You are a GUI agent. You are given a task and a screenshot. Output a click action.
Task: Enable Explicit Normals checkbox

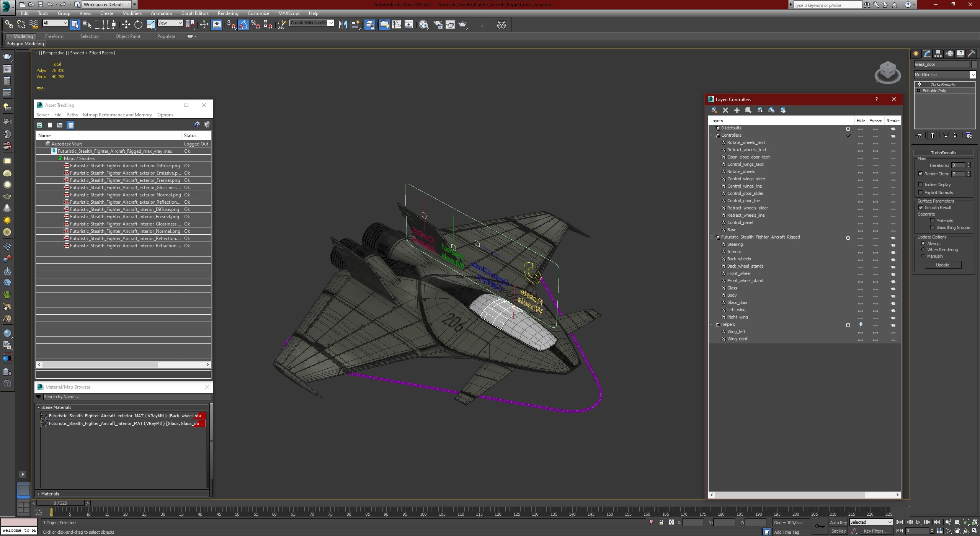[x=921, y=193]
